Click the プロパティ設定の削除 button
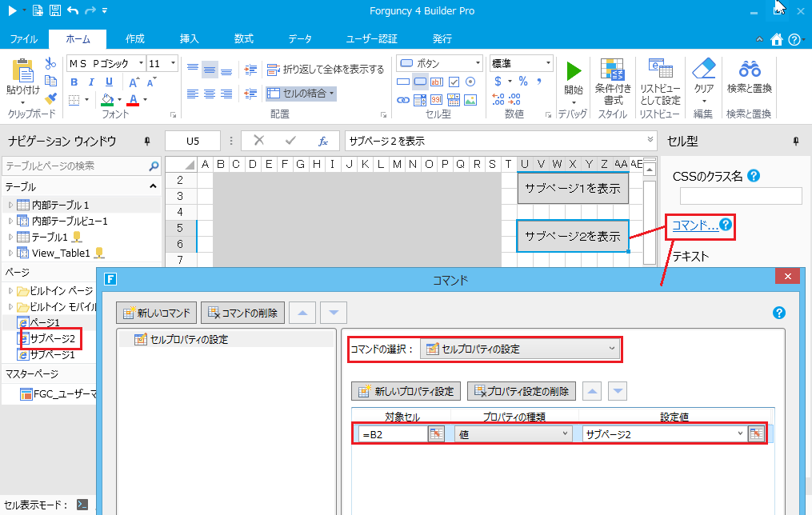Image resolution: width=812 pixels, height=515 pixels. (x=521, y=391)
